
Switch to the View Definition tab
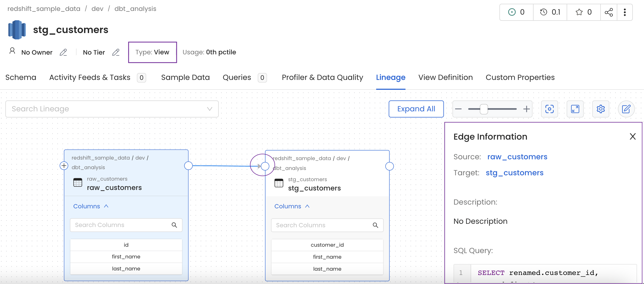[446, 77]
